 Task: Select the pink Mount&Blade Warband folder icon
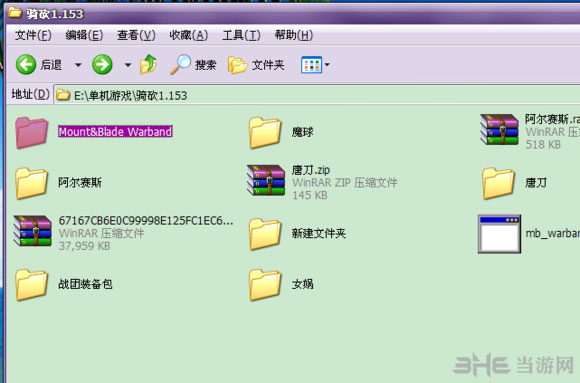point(32,132)
